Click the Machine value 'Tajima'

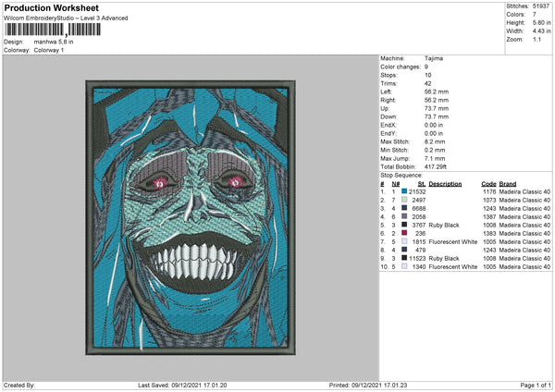(x=434, y=58)
